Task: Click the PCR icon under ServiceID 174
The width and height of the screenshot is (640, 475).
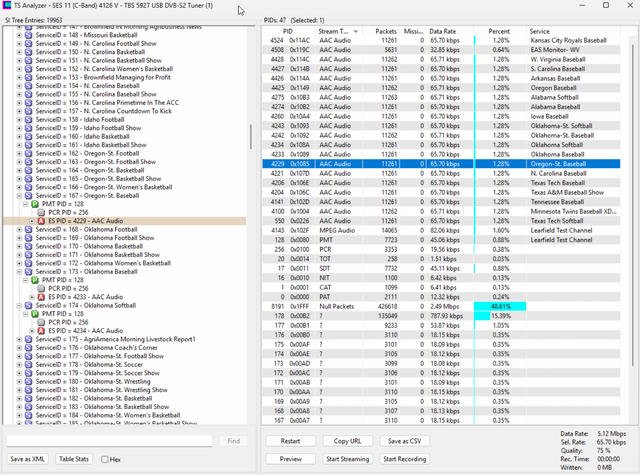Action: 41,322
